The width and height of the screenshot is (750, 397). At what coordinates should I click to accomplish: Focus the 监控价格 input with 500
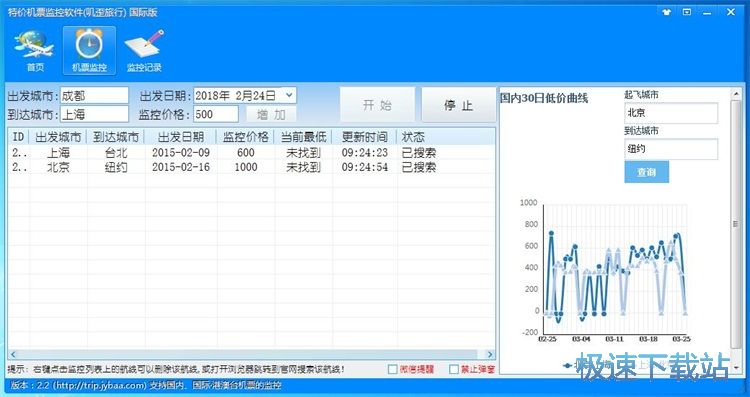point(216,114)
